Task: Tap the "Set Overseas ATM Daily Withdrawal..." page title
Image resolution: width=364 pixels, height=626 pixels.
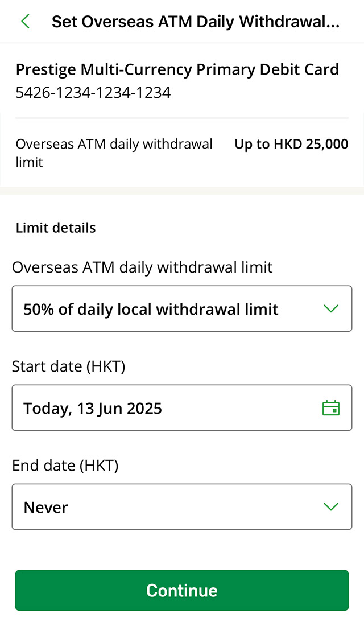Action: pyautogui.click(x=195, y=22)
